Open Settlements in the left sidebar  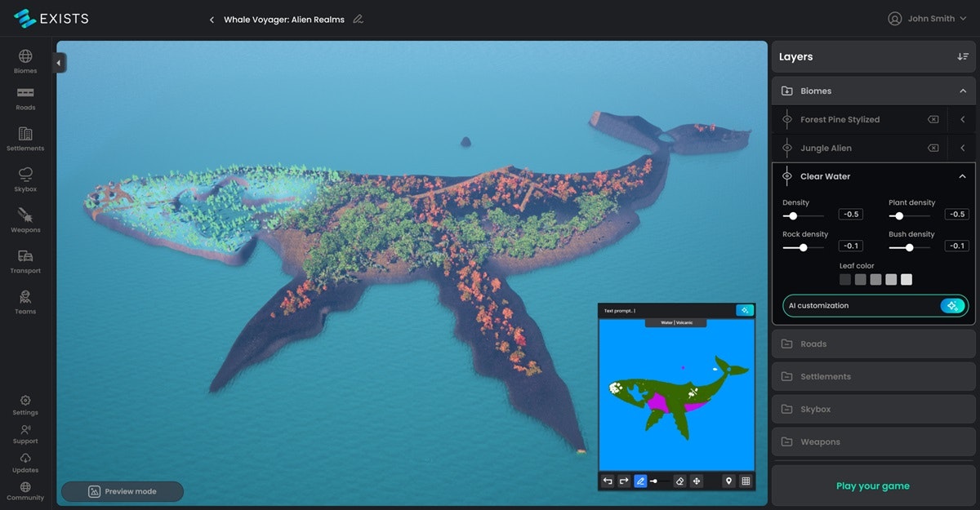tap(25, 139)
